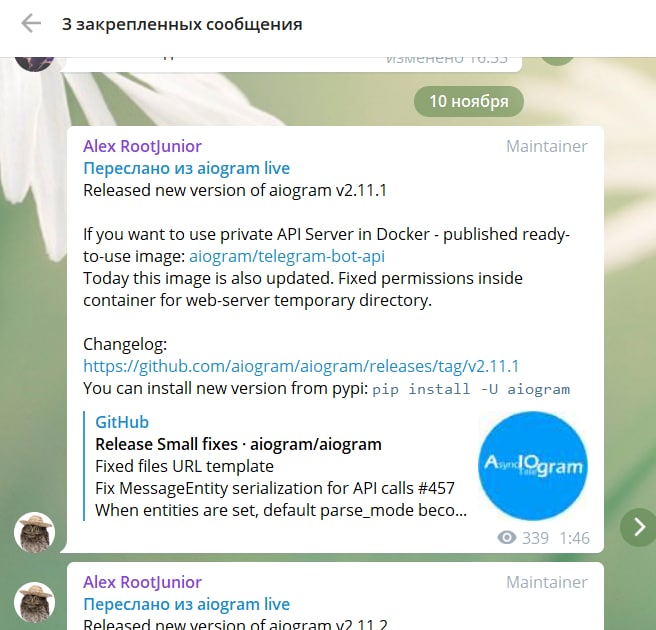Copy the 'pip install -U aiogram' code text
Image resolution: width=656 pixels, height=630 pixels.
point(471,389)
